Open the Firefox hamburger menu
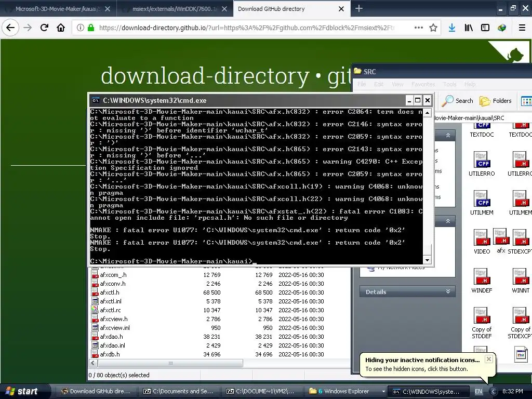Image resolution: width=532 pixels, height=399 pixels. [x=522, y=28]
